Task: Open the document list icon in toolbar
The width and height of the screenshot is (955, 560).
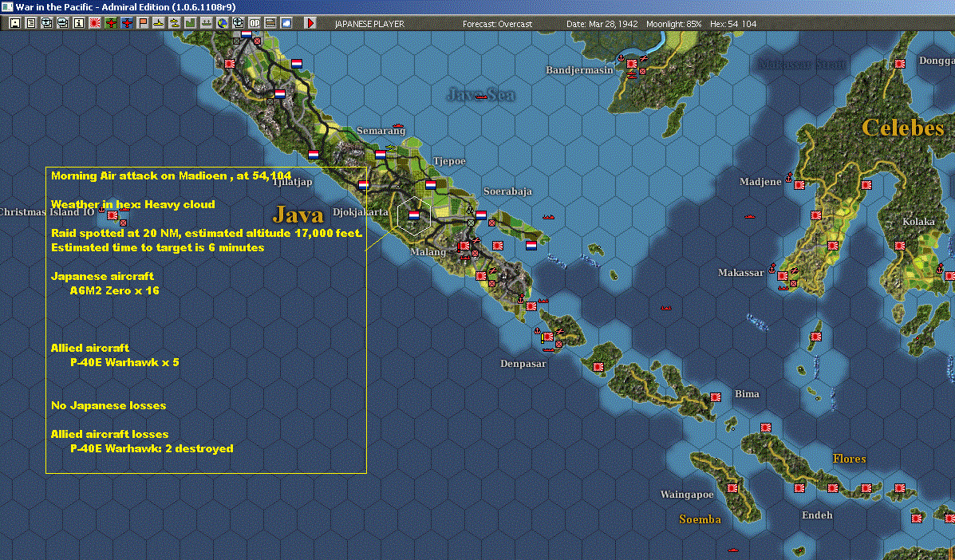Action: pos(31,23)
